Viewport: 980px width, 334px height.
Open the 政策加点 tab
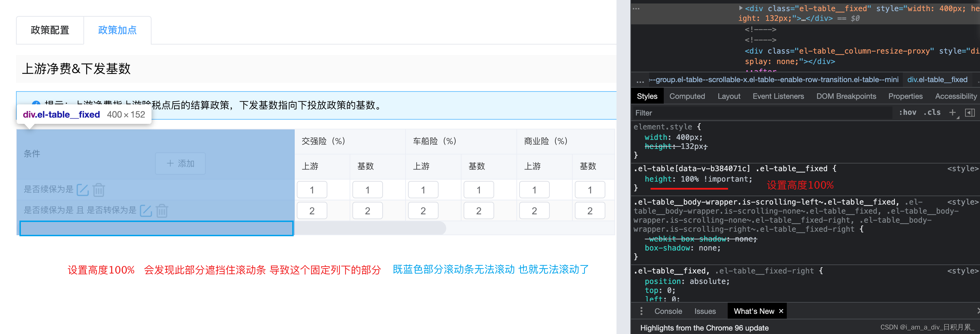117,30
